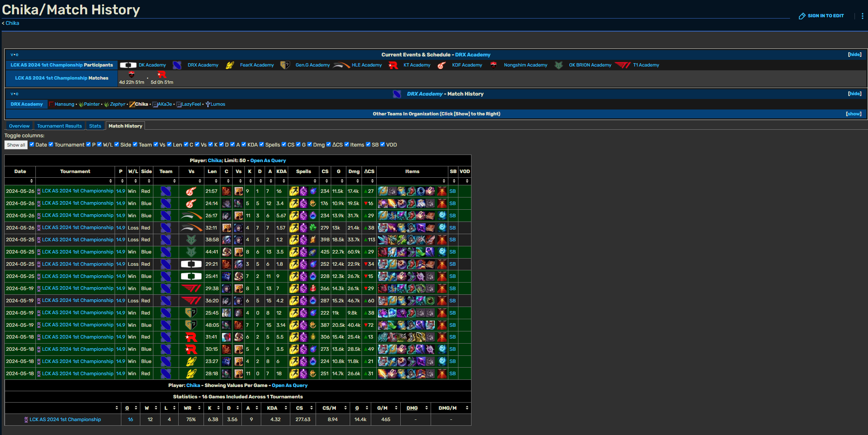This screenshot has height=435, width=868.
Task: Switch to the Stats tab
Action: [x=95, y=126]
